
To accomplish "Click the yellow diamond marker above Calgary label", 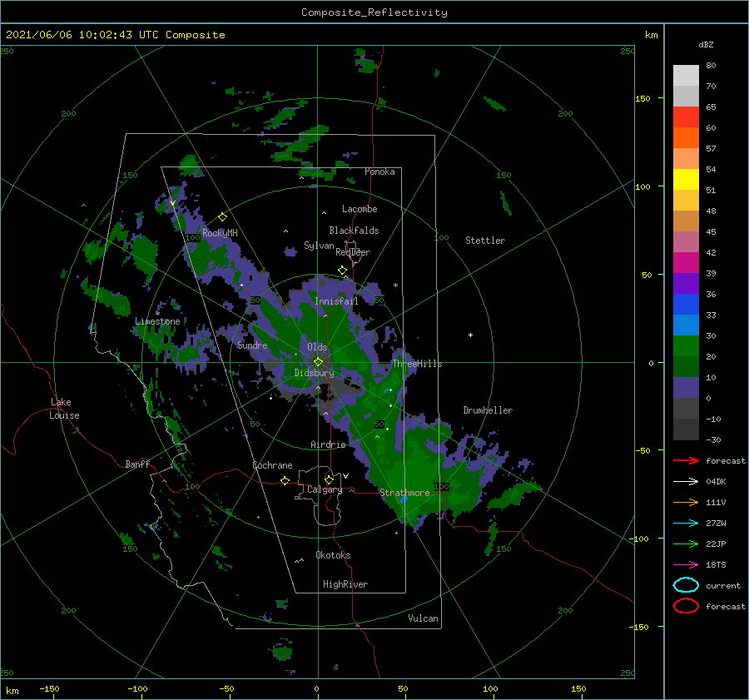I will tap(329, 479).
